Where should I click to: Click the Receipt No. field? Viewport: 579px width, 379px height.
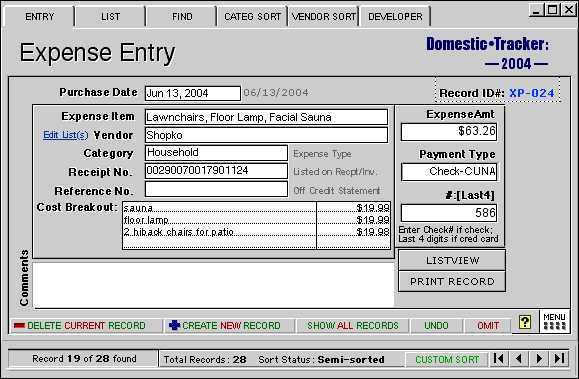click(216, 171)
